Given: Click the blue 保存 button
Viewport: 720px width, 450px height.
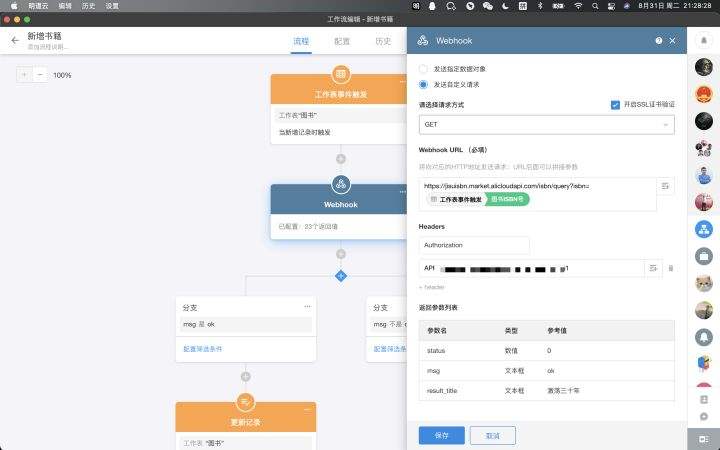Looking at the screenshot, I should point(441,435).
